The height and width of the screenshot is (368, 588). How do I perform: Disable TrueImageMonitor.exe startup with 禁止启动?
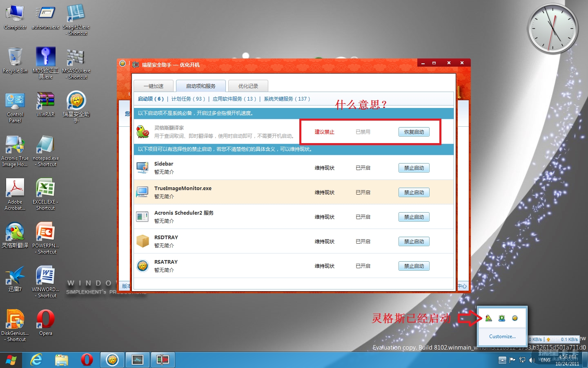click(414, 193)
